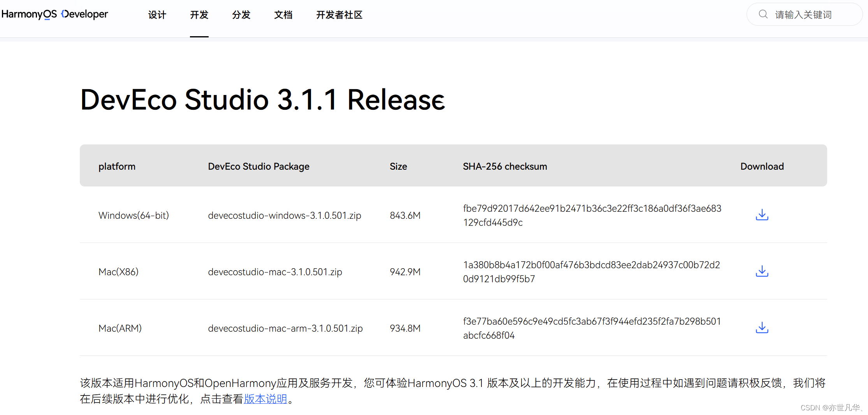The image size is (868, 415).
Task: Click the search magnifier icon
Action: [763, 14]
